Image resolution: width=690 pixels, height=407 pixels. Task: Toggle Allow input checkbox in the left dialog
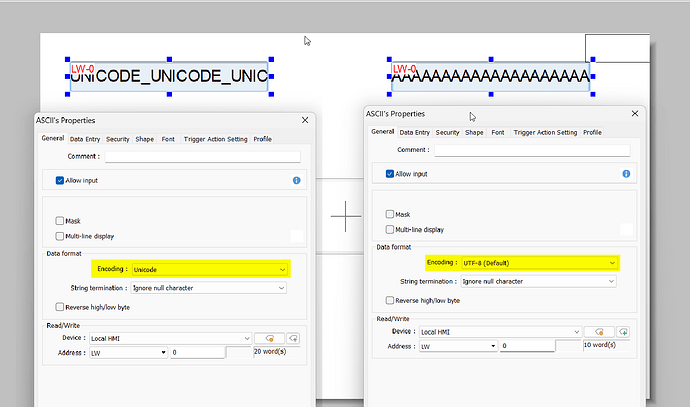point(60,180)
